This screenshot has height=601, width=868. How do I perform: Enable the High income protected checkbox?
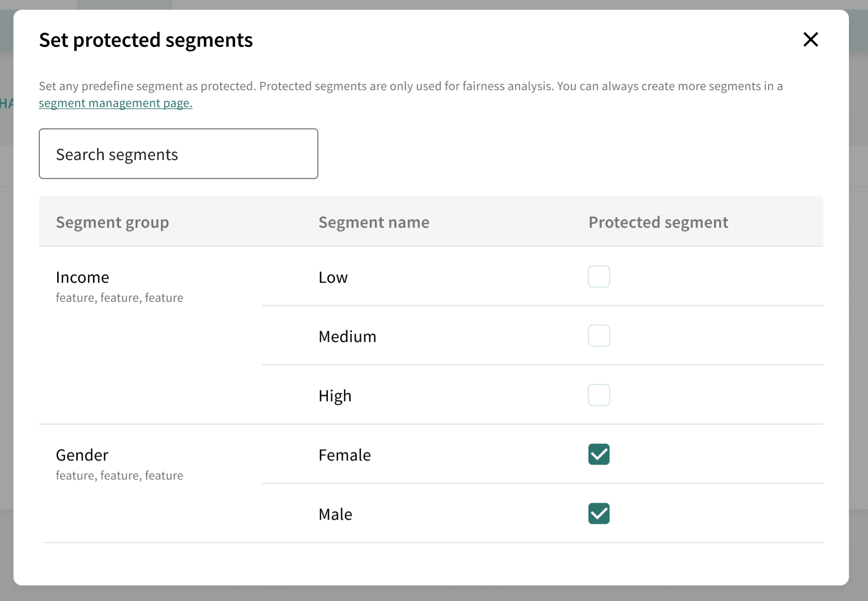point(598,395)
